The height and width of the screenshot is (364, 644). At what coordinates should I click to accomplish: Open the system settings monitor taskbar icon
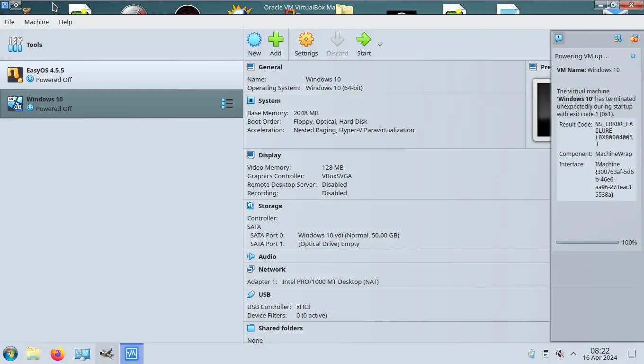(x=82, y=354)
